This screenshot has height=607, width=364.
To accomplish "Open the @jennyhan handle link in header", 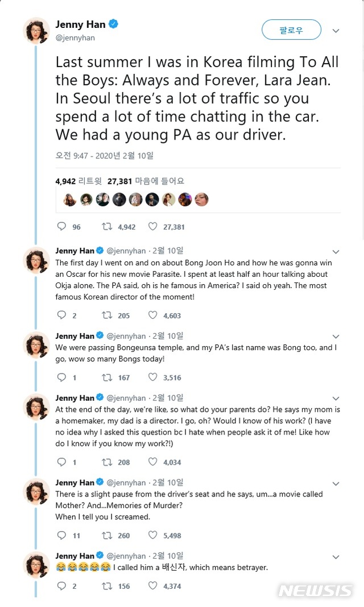I will 75,38.
